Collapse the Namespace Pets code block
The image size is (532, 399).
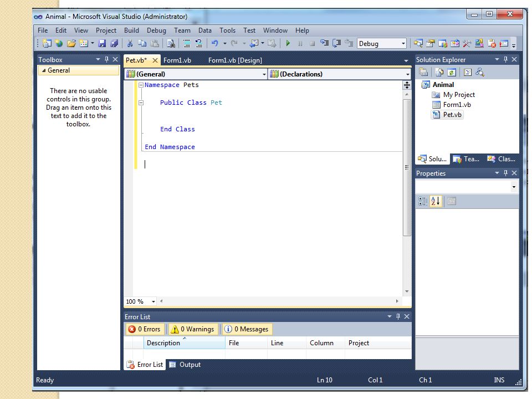pyautogui.click(x=141, y=85)
